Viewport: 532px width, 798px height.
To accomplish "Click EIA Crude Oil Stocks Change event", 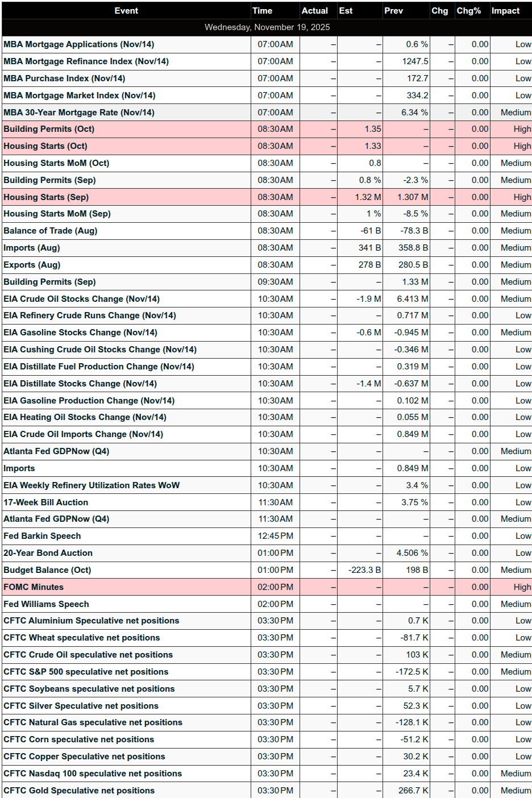I will point(81,299).
